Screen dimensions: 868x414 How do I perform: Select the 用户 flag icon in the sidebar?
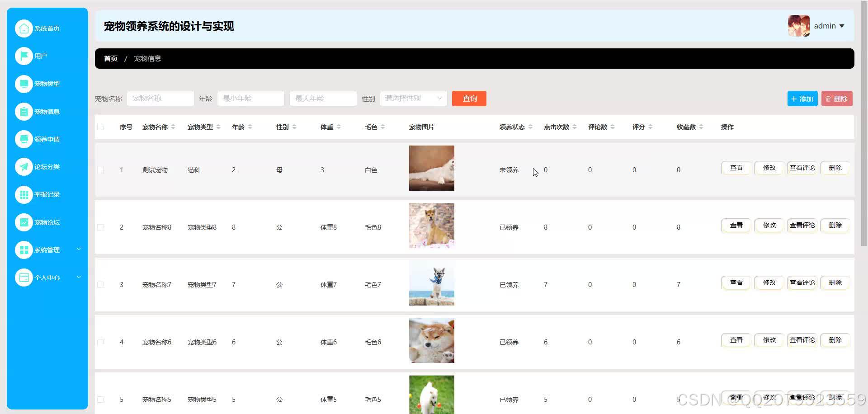pos(24,56)
